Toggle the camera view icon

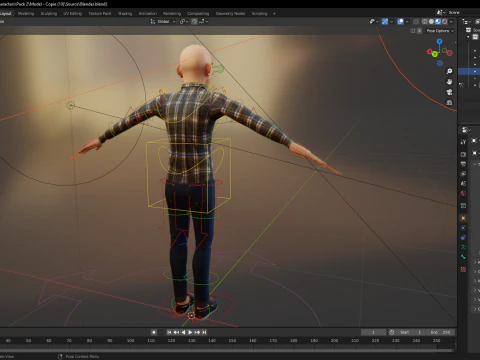pyautogui.click(x=449, y=92)
